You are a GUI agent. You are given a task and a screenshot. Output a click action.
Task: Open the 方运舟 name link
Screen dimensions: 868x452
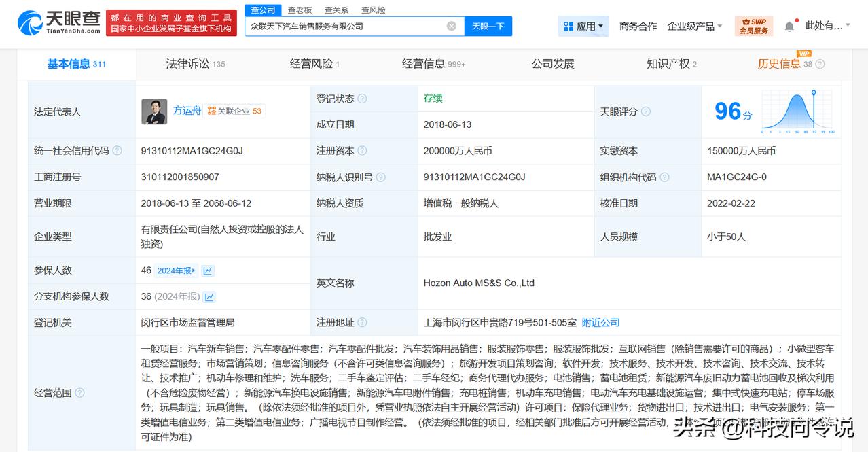[187, 111]
